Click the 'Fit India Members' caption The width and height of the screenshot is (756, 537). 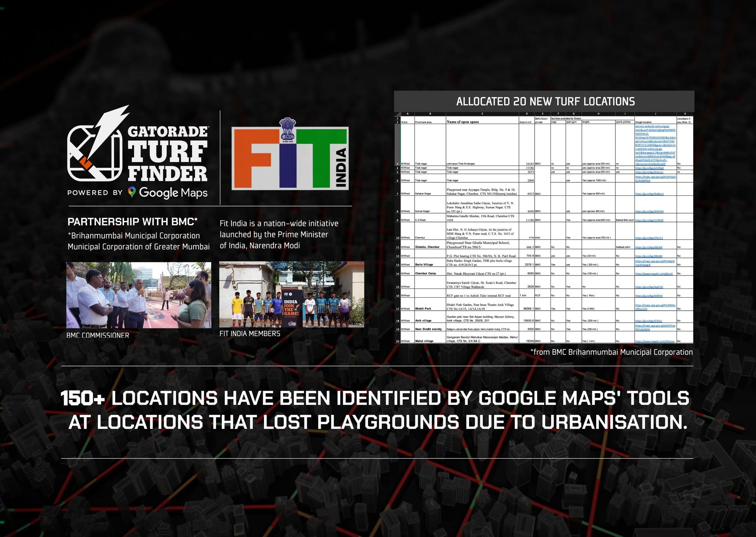coord(250,334)
